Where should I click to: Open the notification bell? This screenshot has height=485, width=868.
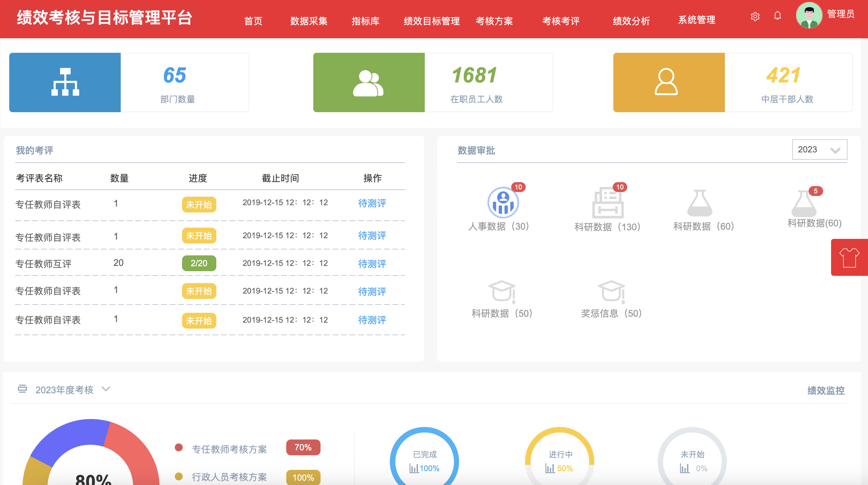[777, 16]
